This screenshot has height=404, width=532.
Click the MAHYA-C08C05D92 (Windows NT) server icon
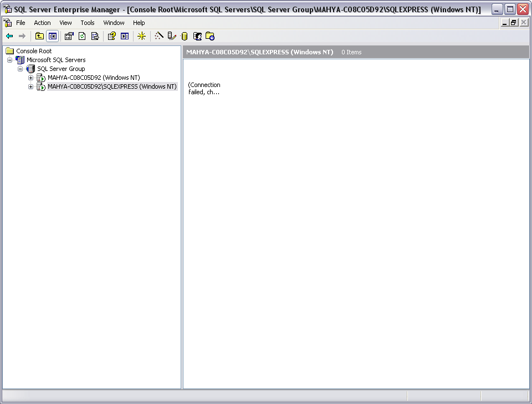41,78
